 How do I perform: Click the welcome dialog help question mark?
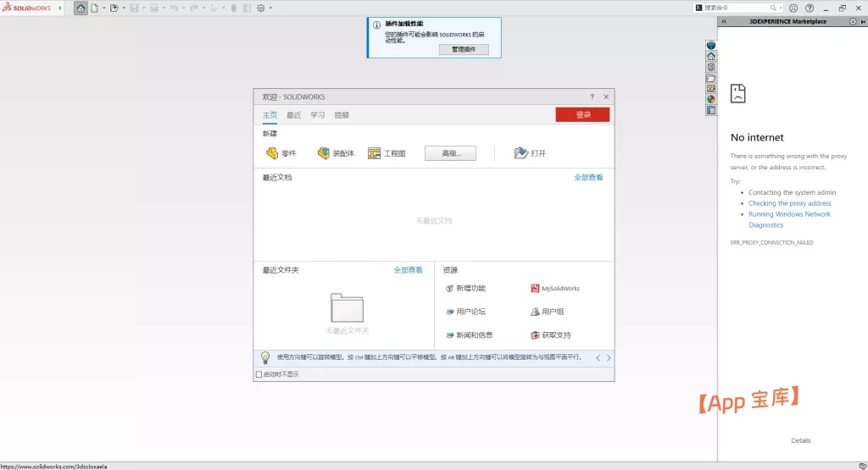pyautogui.click(x=592, y=97)
